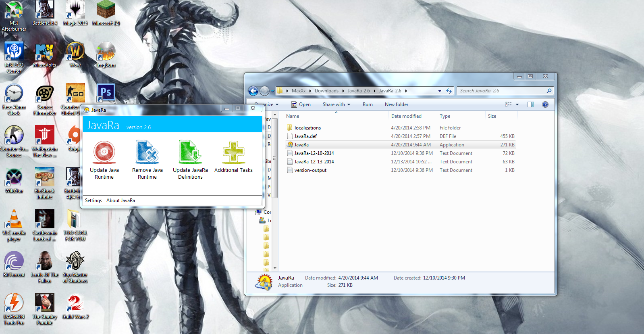Open Settings in the JavaRa window

tap(93, 200)
